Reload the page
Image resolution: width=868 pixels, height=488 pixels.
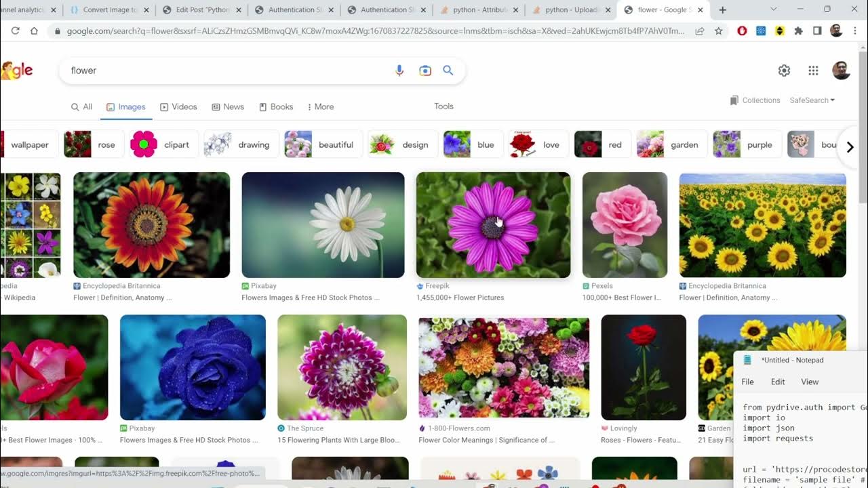tap(16, 30)
